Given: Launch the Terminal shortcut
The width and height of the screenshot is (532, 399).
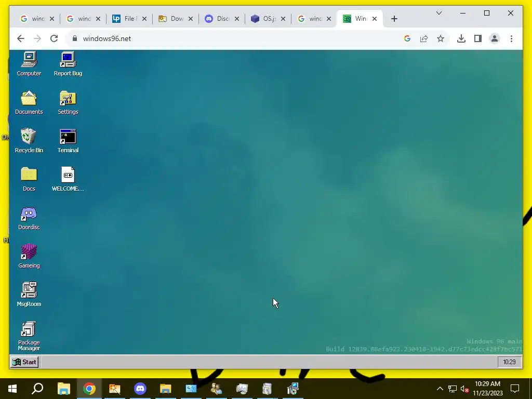Looking at the screenshot, I should [x=68, y=141].
